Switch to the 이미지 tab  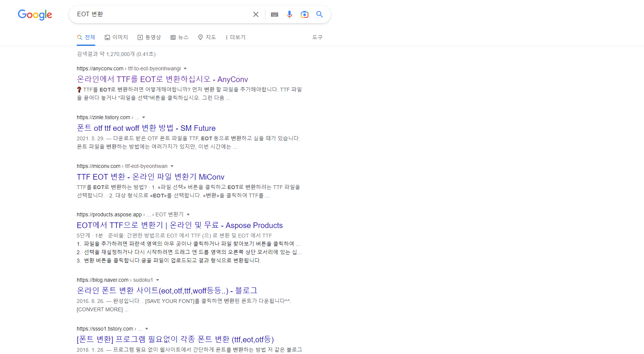(x=116, y=37)
